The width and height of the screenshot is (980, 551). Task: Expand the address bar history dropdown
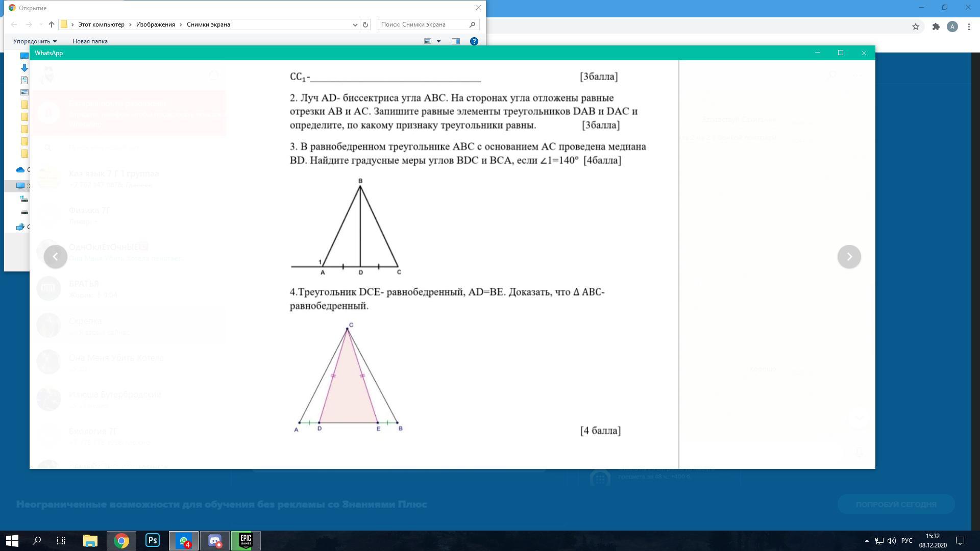pos(355,24)
